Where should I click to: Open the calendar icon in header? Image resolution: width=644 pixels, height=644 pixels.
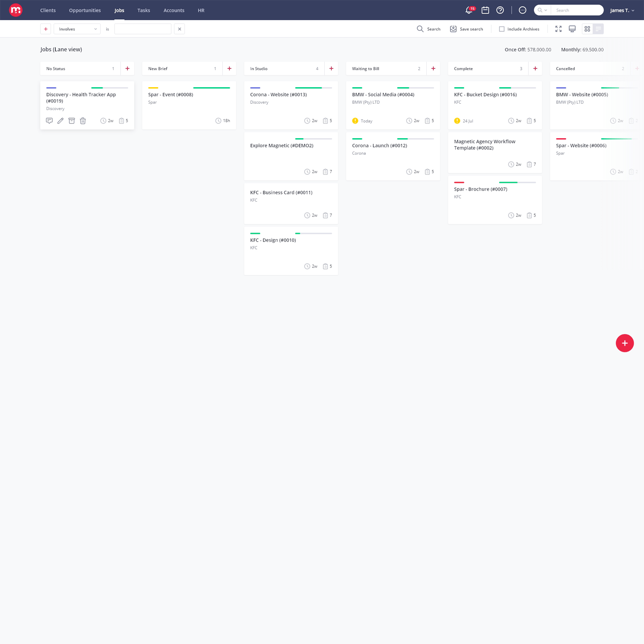pyautogui.click(x=485, y=10)
